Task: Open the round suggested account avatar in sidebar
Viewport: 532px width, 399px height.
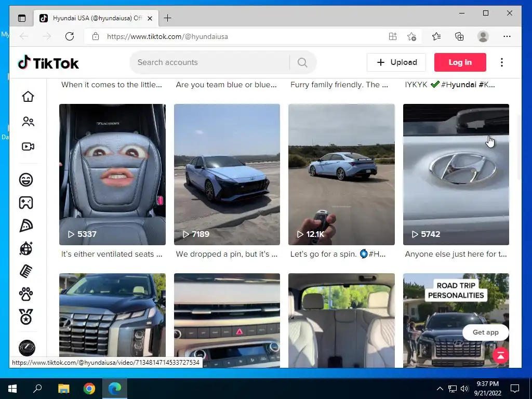Action: pyautogui.click(x=27, y=348)
